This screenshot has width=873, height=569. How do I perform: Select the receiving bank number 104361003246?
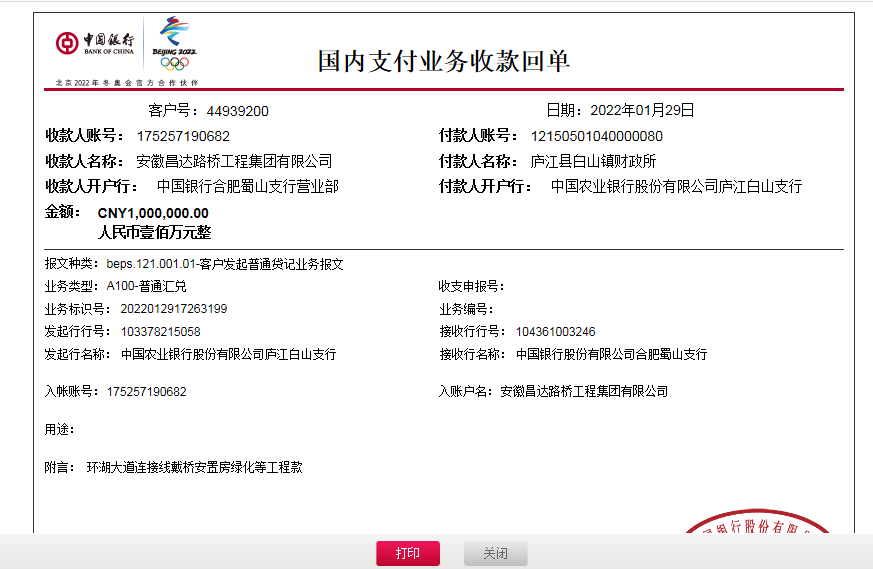(555, 331)
